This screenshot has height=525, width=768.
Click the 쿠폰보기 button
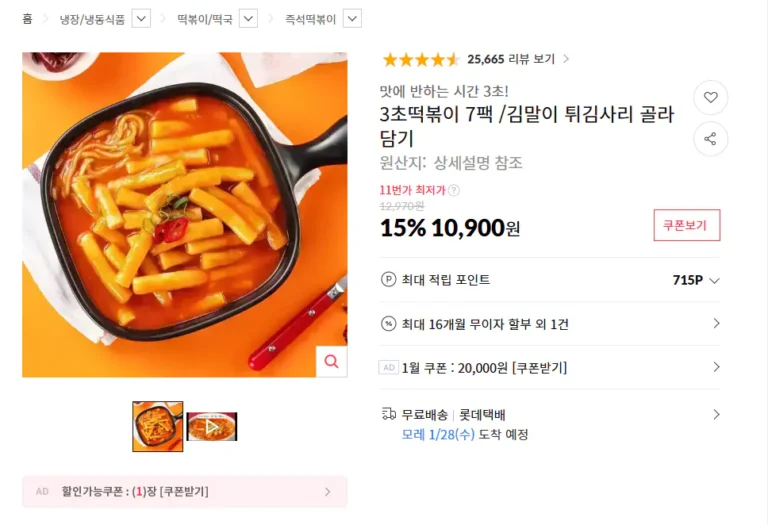coord(686,225)
